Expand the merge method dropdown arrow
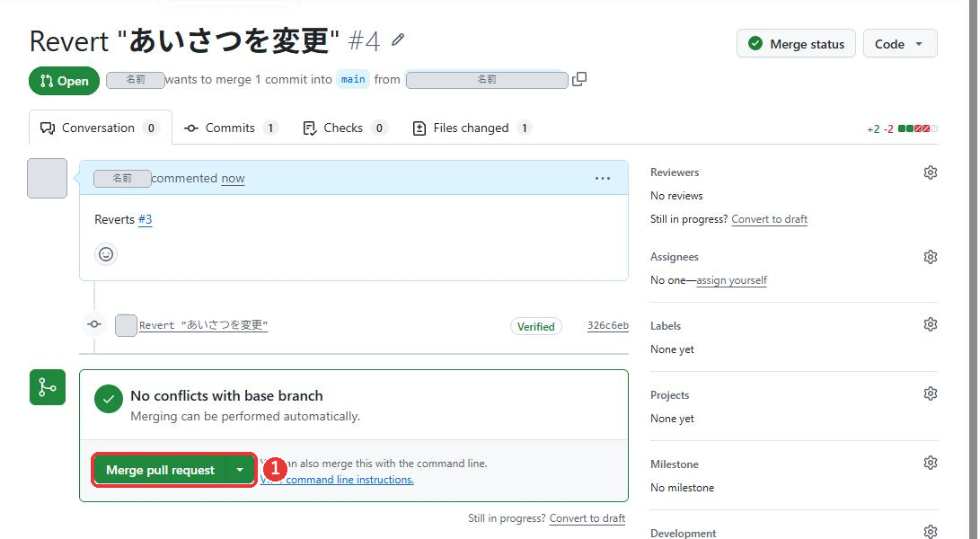The image size is (980, 539). coord(240,470)
